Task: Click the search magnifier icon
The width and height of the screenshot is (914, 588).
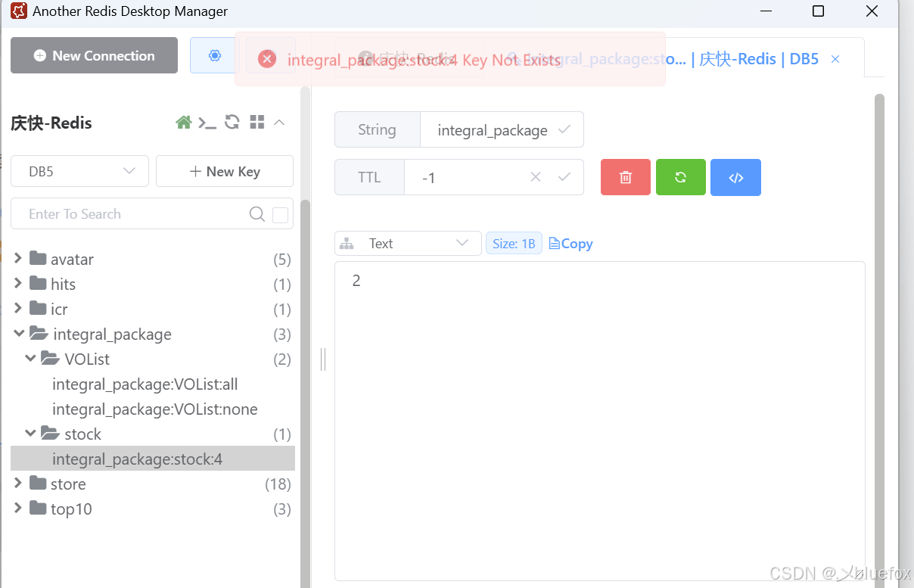Action: [x=257, y=214]
